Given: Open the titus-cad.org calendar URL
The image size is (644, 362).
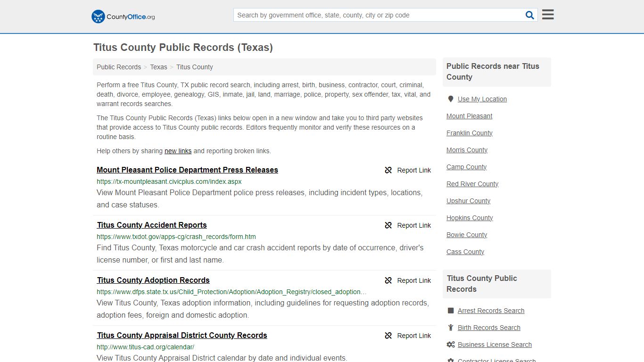Looking at the screenshot, I should coord(145,347).
